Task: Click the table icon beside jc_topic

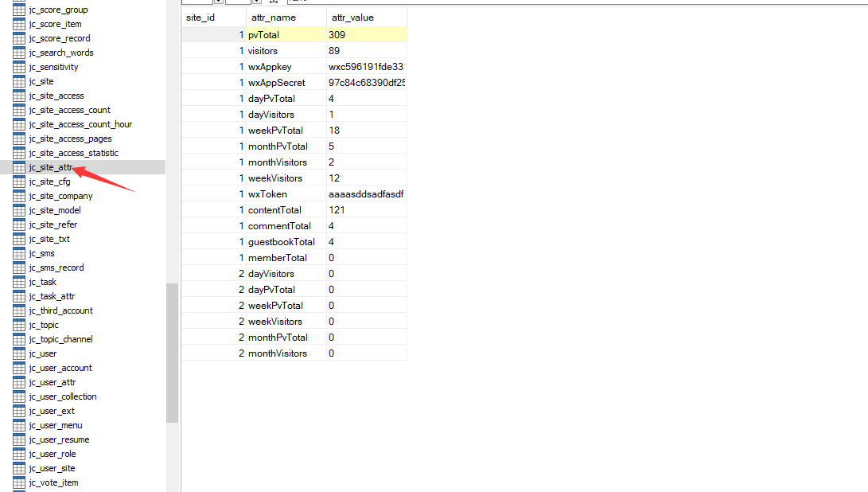Action: click(x=19, y=326)
